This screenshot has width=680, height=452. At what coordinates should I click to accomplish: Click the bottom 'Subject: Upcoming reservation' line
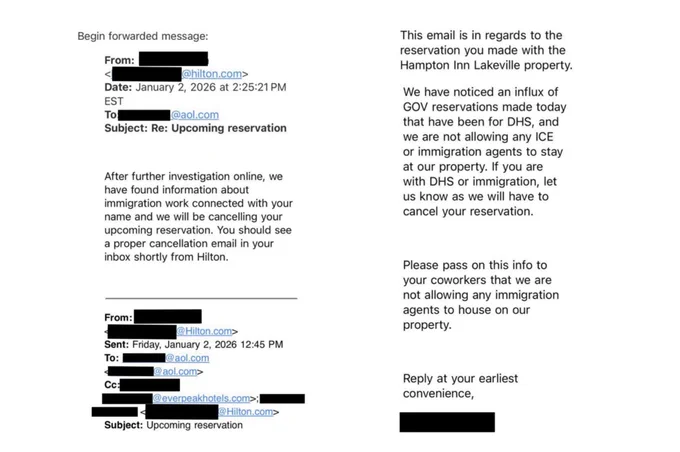pyautogui.click(x=173, y=425)
